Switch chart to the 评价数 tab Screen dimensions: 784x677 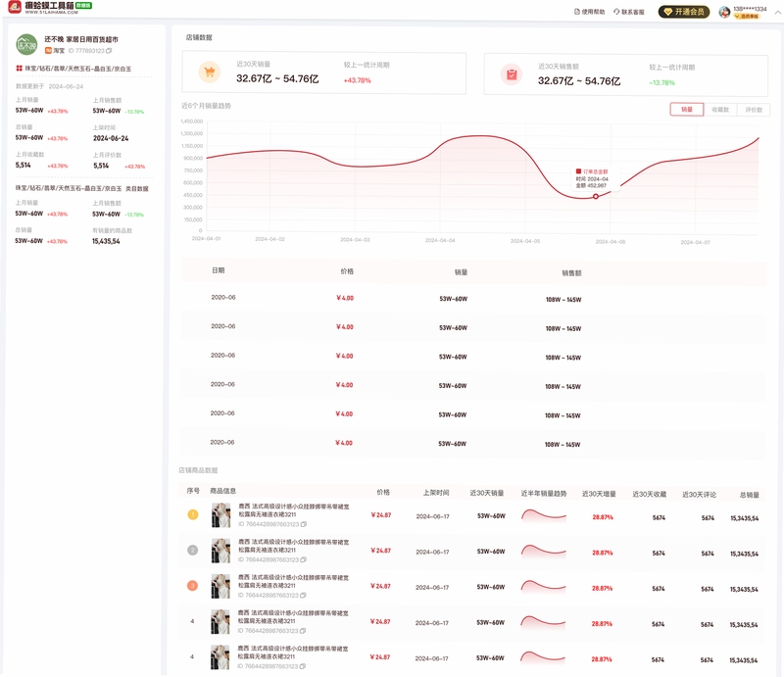(753, 110)
